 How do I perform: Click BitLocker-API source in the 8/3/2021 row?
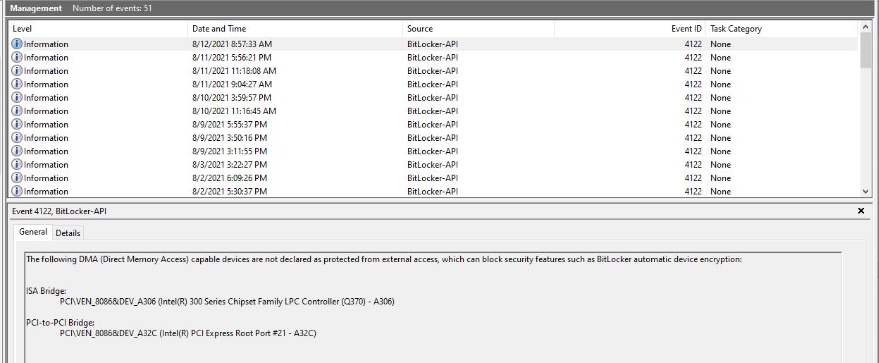pyautogui.click(x=433, y=165)
